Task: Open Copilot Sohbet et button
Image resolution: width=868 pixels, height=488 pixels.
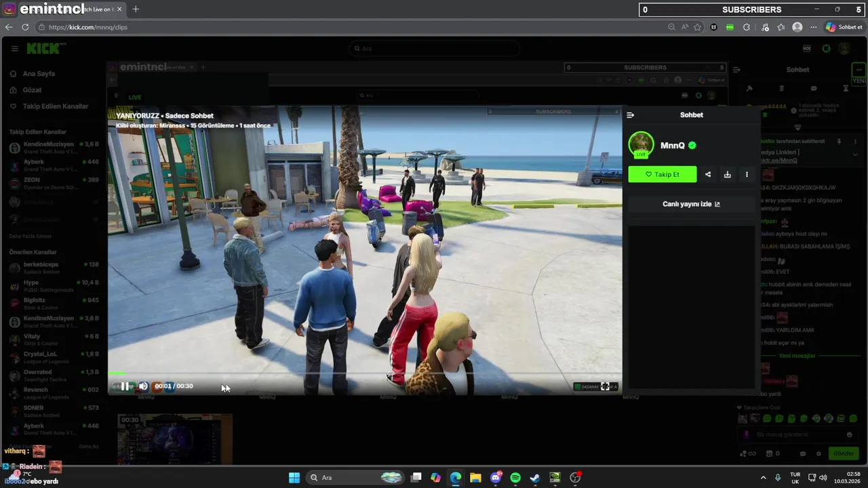Action: coord(844,27)
